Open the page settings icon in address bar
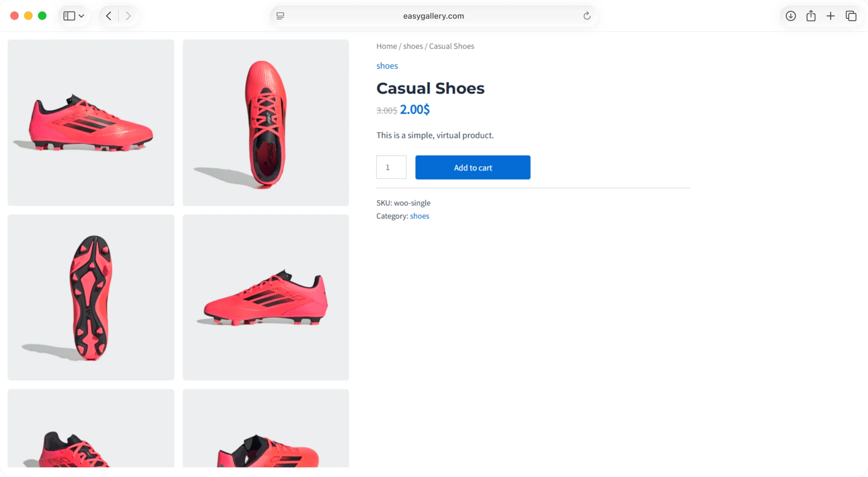This screenshot has width=868, height=477. [x=280, y=16]
